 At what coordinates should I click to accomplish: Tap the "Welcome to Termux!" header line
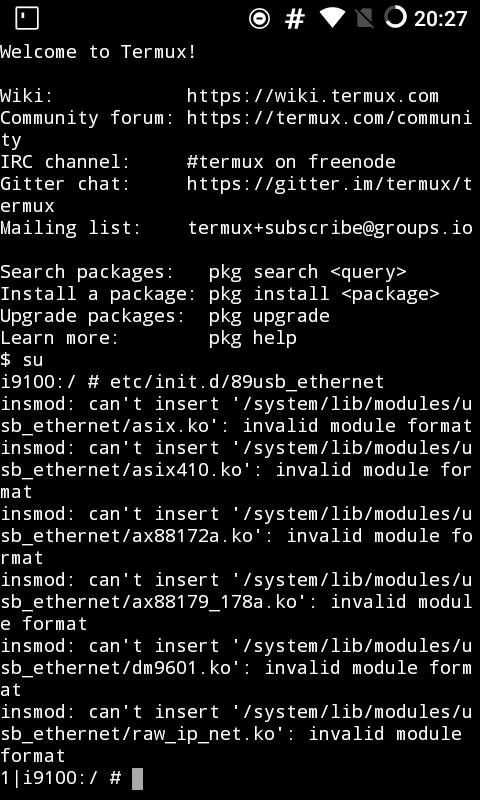tap(98, 52)
